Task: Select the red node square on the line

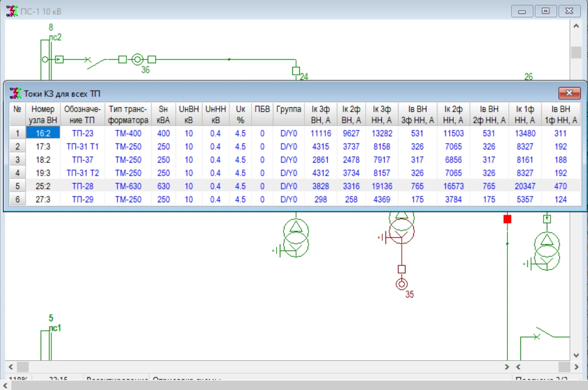Action: point(507,219)
